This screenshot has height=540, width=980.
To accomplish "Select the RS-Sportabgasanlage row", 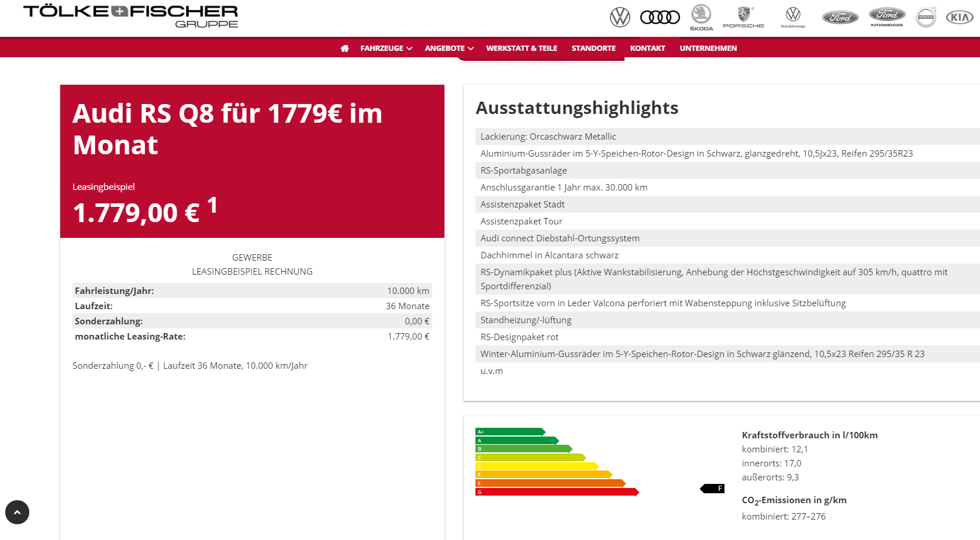I will (x=727, y=171).
